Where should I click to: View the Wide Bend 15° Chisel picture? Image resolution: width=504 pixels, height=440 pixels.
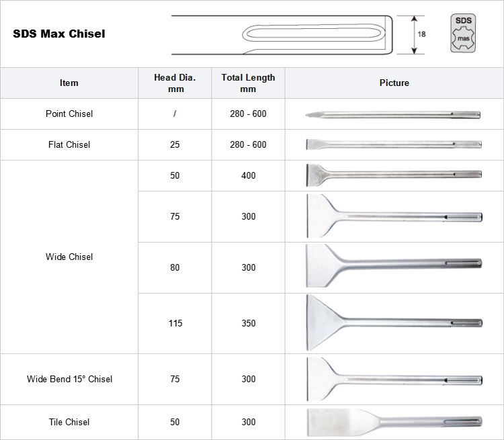[394, 379]
